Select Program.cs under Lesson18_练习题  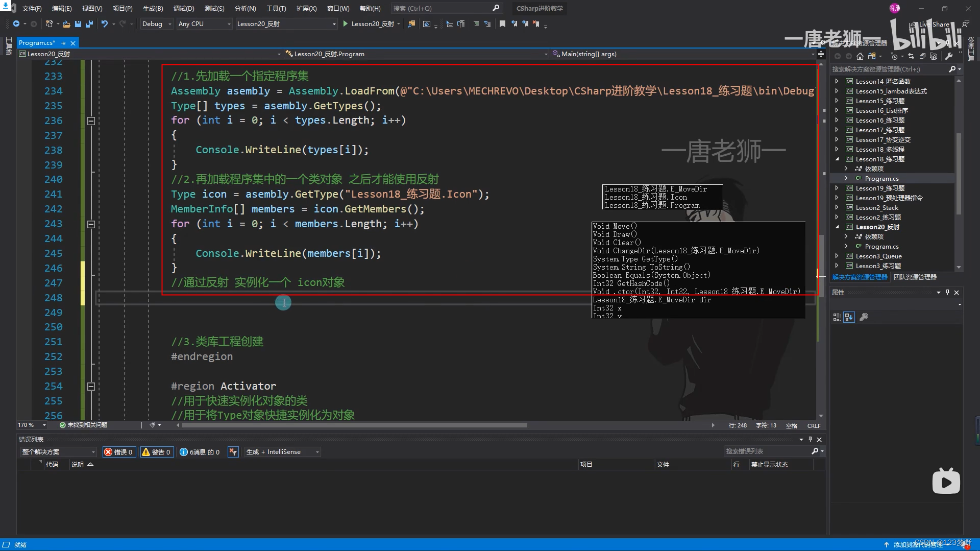click(881, 179)
